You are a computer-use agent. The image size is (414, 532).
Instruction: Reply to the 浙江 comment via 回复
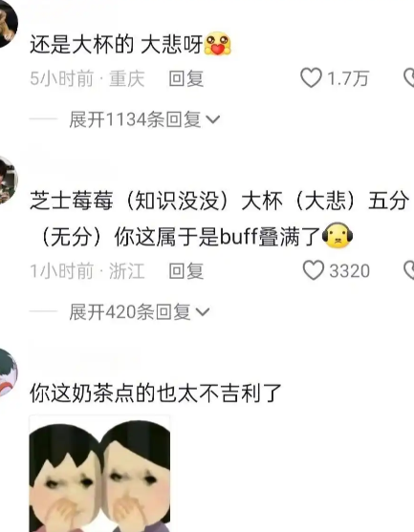186,271
